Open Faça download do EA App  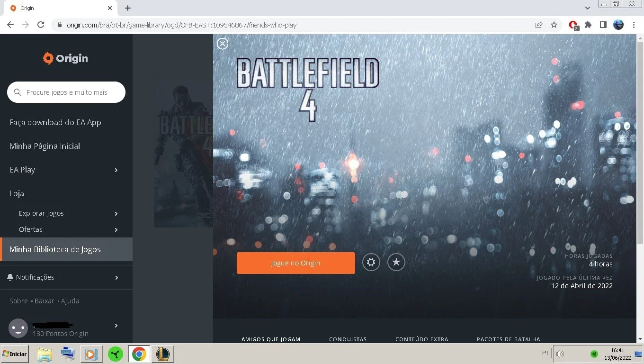(x=55, y=122)
